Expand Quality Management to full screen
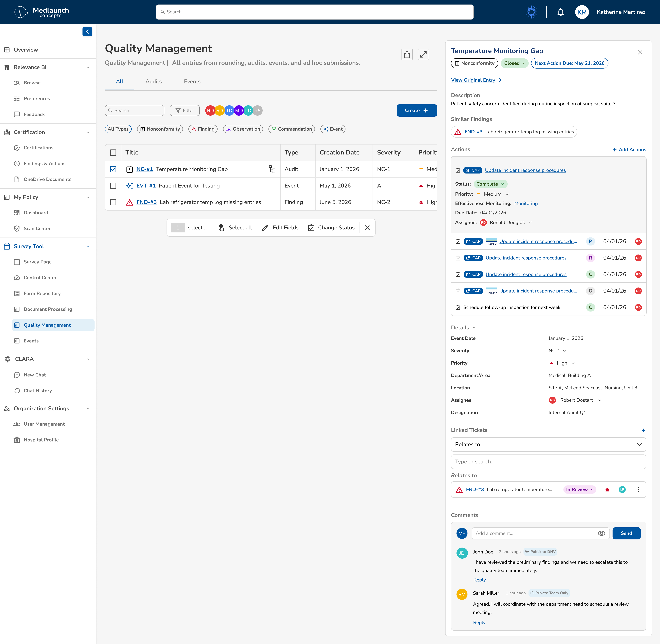The width and height of the screenshot is (660, 644). [x=423, y=54]
